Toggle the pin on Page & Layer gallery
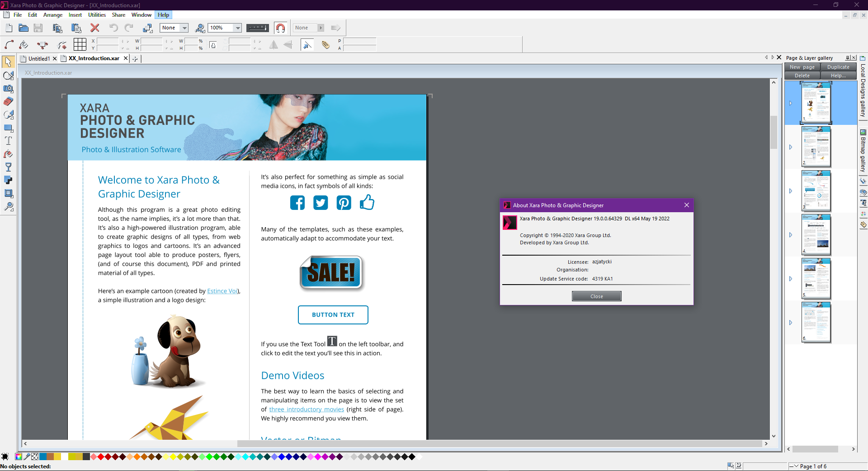This screenshot has height=471, width=868. pos(848,58)
